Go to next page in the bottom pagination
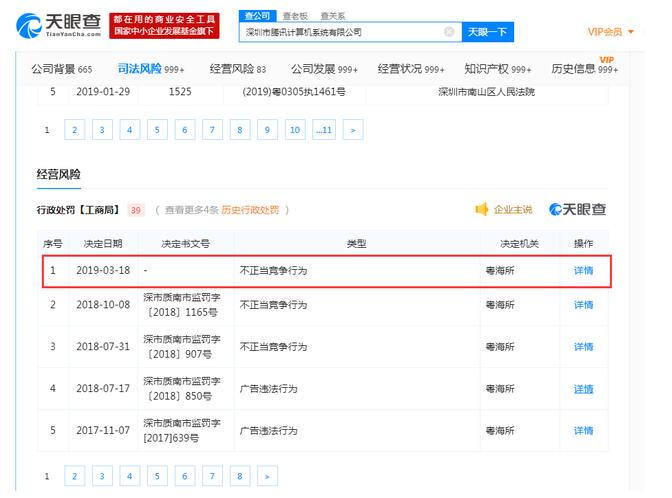Image resolution: width=672 pixels, height=498 pixels. pos(267,476)
